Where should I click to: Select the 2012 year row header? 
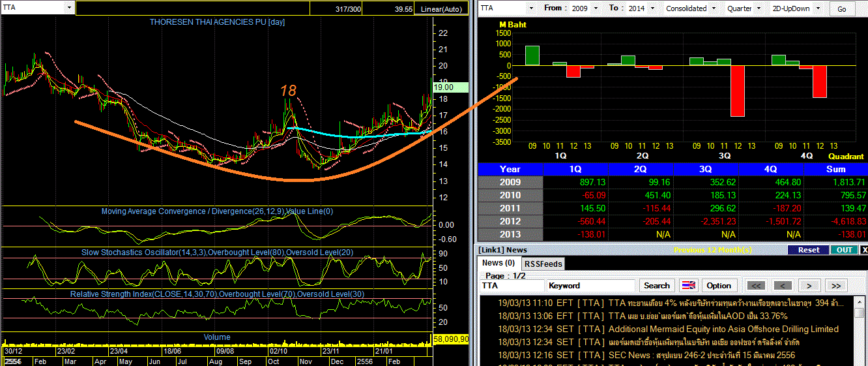tap(510, 221)
